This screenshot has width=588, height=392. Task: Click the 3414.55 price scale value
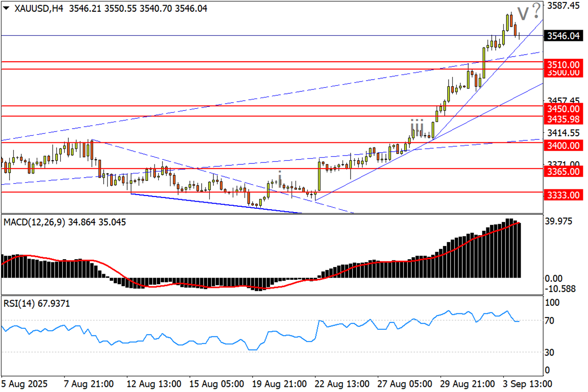click(563, 133)
